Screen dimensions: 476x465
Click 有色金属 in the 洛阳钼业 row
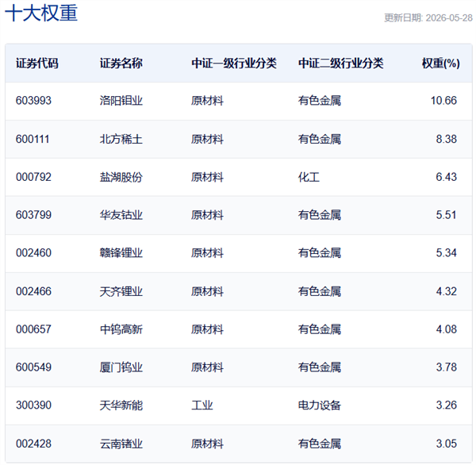pos(320,101)
